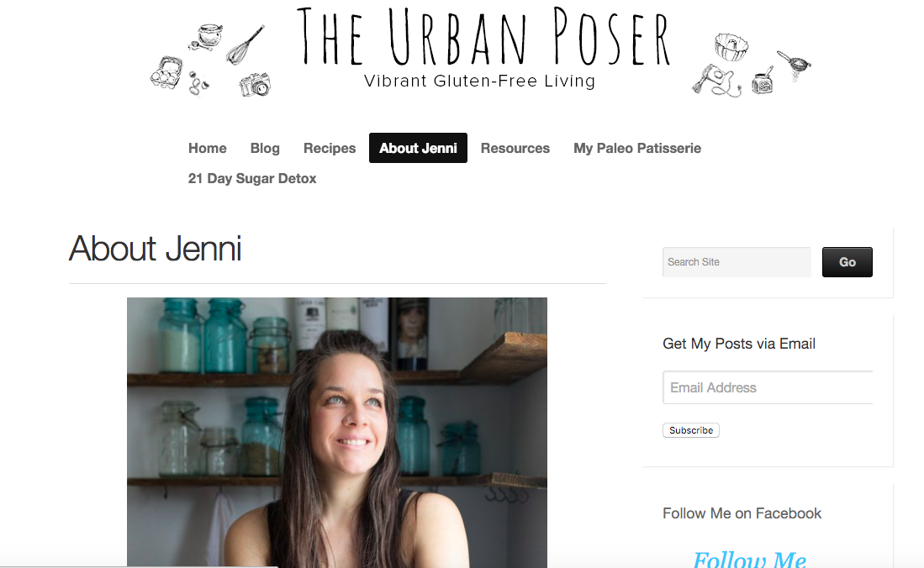Click the sugar bowl doodle on the left
Screen dimensions: 924x568
207,36
